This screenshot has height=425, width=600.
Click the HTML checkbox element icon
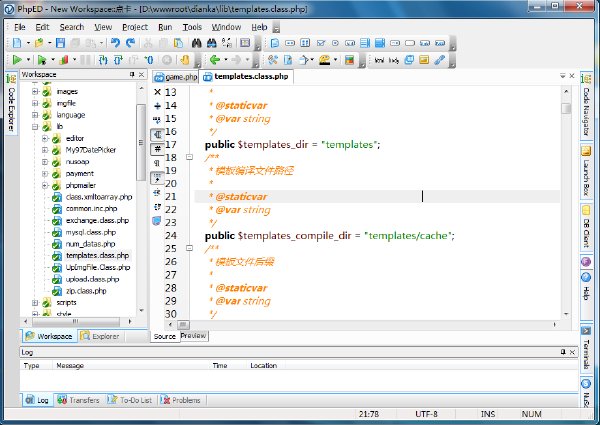pos(320,43)
